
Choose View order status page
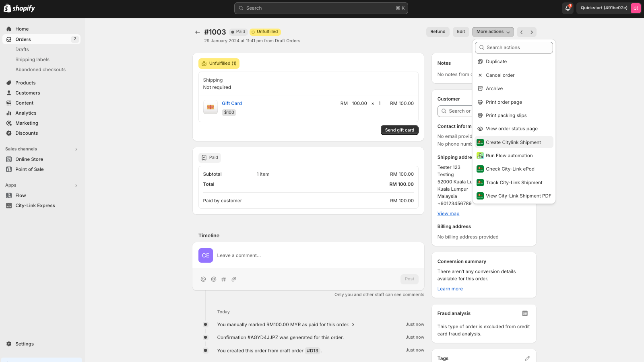514,129
